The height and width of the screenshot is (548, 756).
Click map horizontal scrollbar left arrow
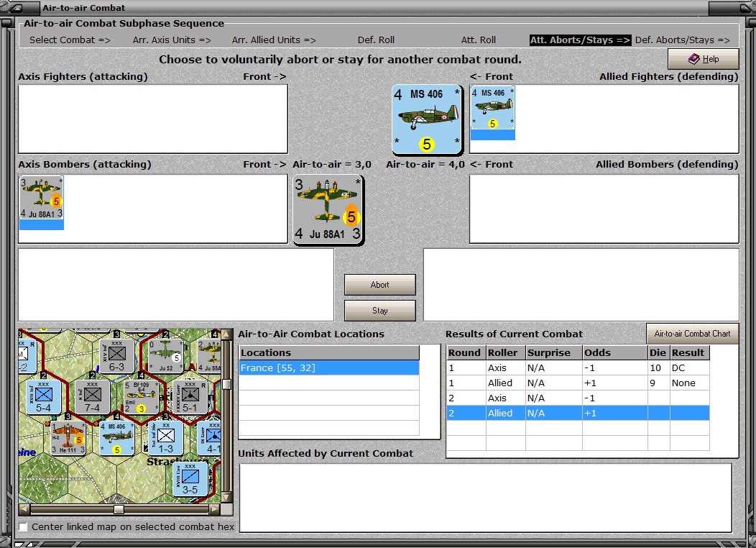click(24, 509)
